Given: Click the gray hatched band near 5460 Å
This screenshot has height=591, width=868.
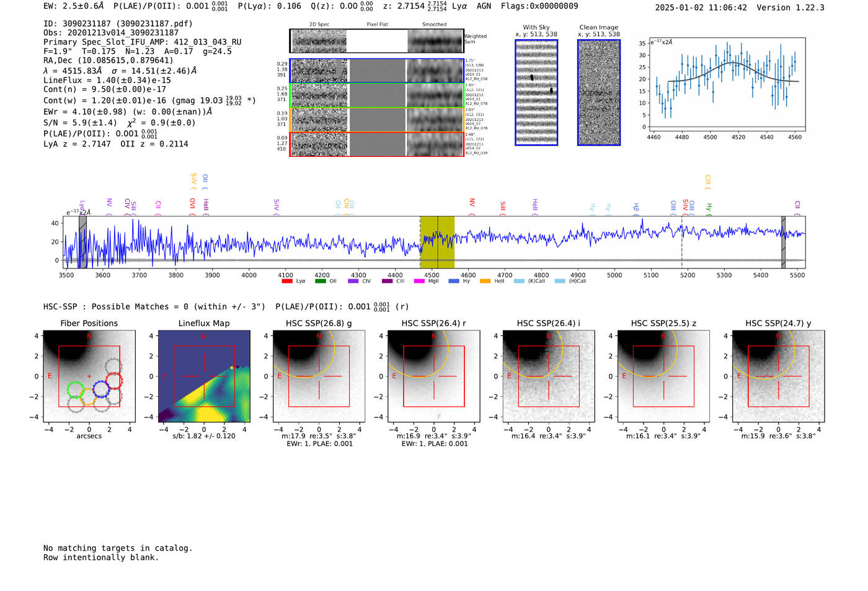Looking at the screenshot, I should (783, 242).
